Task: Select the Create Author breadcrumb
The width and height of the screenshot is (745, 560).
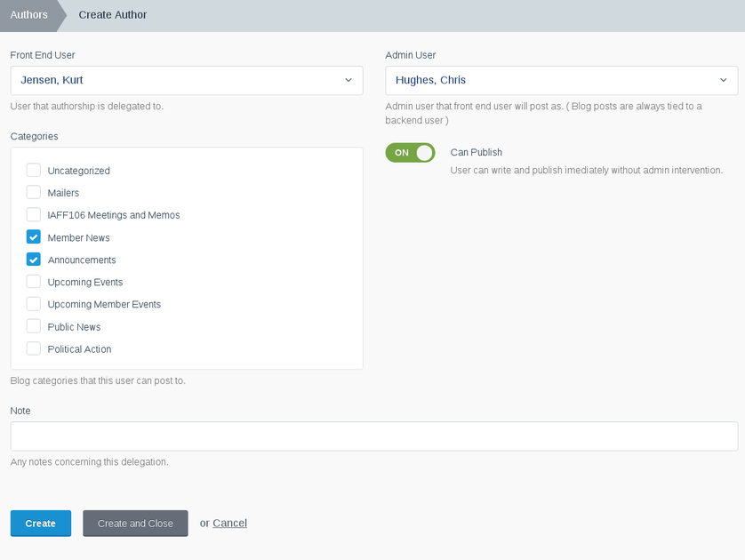Action: 113,15
